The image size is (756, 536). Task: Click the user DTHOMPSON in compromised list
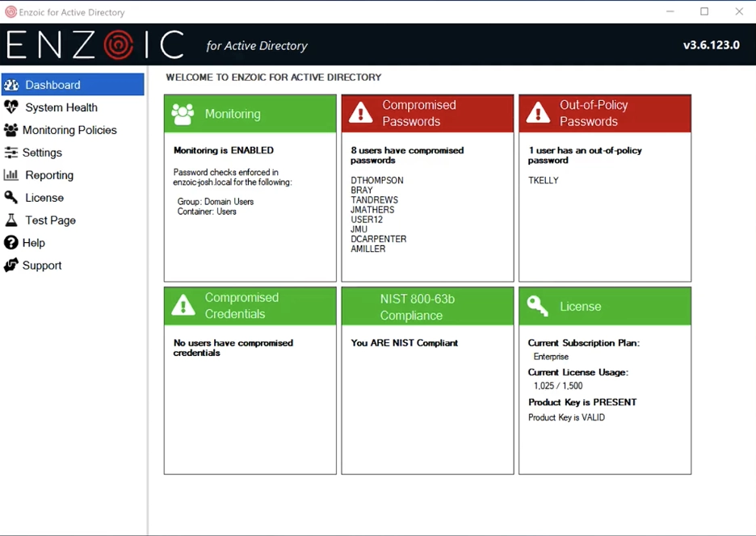click(377, 180)
